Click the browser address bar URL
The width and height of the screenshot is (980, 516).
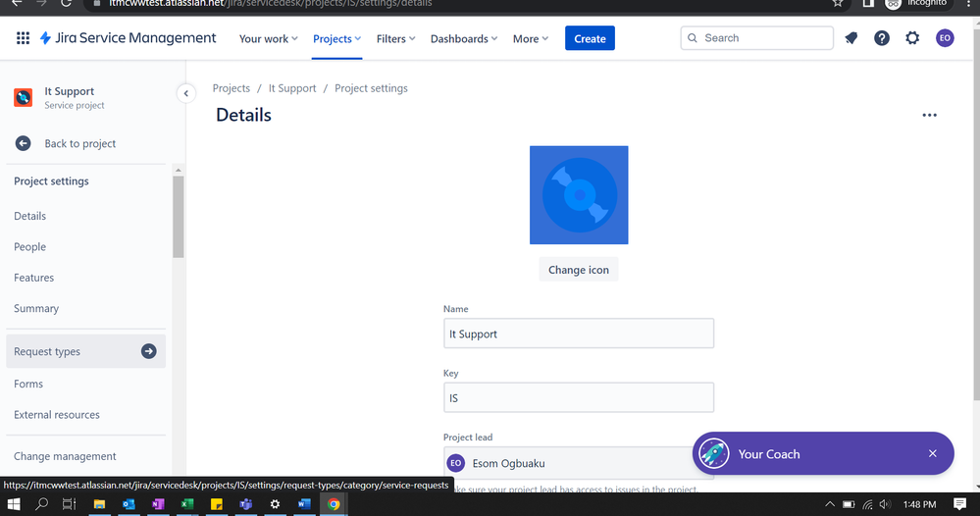pos(271,4)
